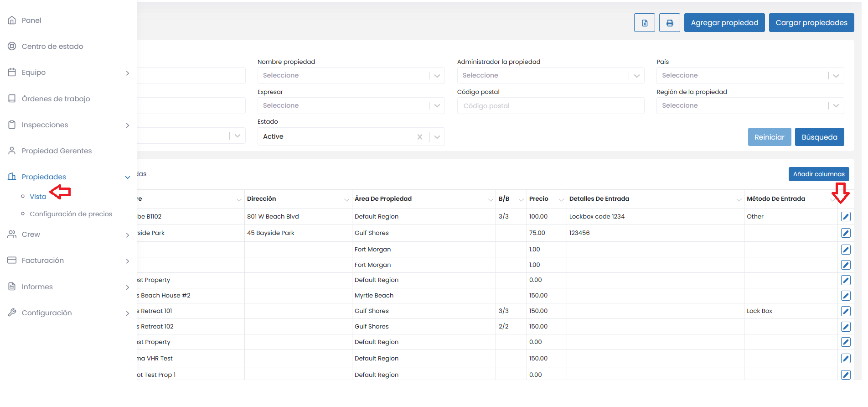The image size is (868, 407).
Task: Click the Configuración wrench icon
Action: 12,313
